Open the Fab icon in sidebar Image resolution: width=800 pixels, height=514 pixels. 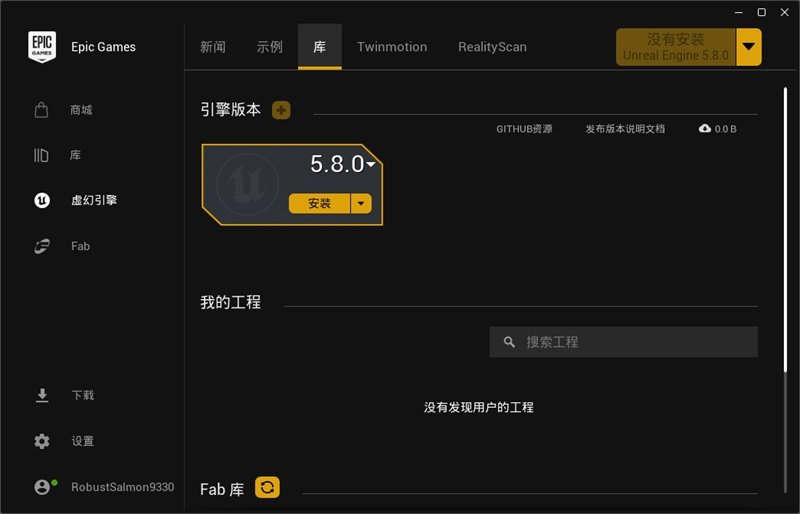(x=42, y=246)
